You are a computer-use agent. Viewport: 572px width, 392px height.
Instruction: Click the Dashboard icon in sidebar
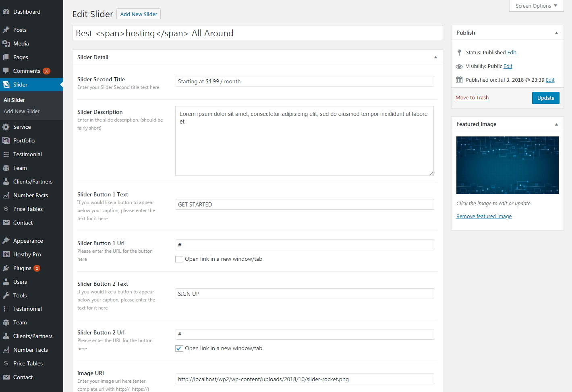(x=6, y=12)
